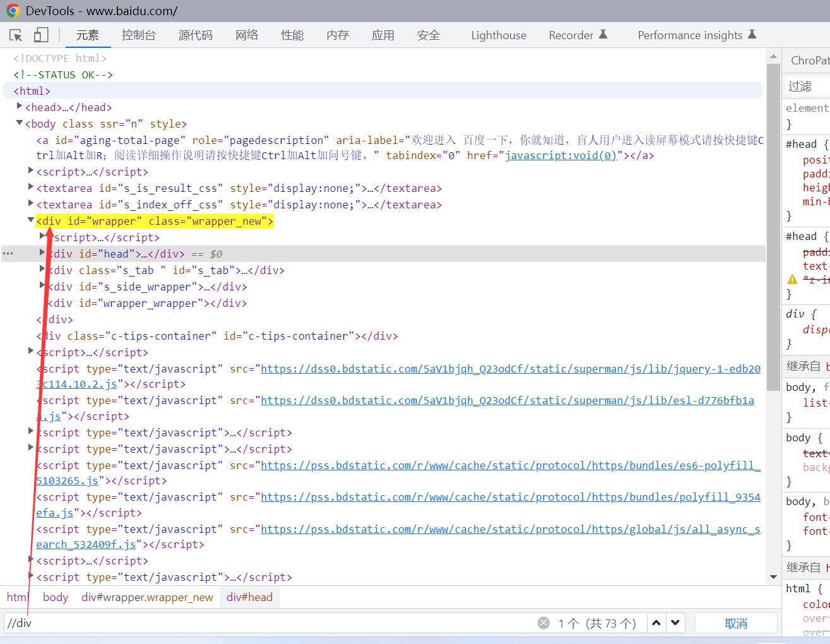Open the 安全 tab
Screen dimensions: 830x644
point(429,35)
